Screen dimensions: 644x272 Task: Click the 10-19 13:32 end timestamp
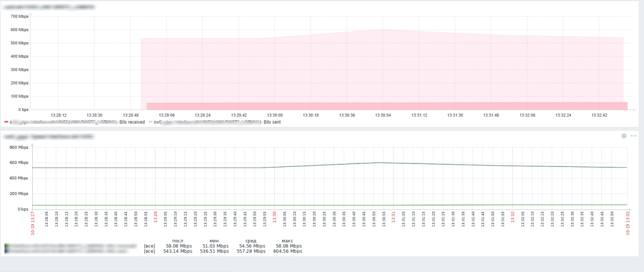coord(628,223)
